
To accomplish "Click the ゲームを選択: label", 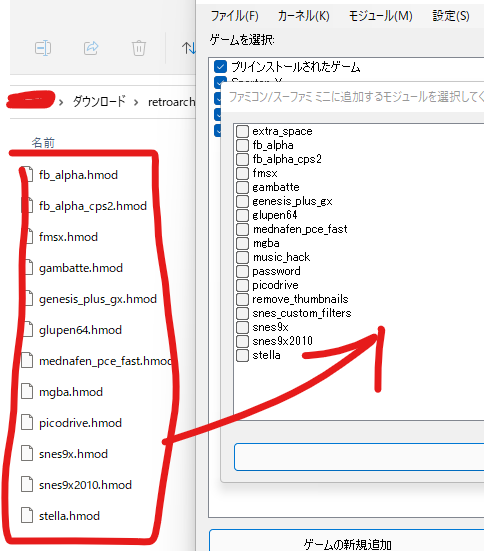I will pyautogui.click(x=242, y=40).
